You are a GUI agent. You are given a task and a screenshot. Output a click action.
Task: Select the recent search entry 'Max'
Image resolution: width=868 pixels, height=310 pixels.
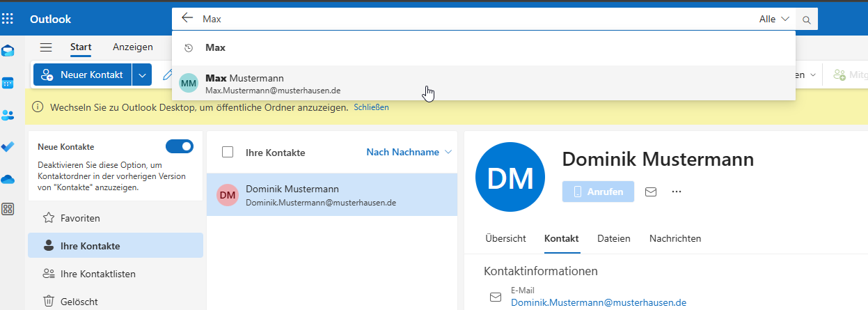[x=484, y=48]
